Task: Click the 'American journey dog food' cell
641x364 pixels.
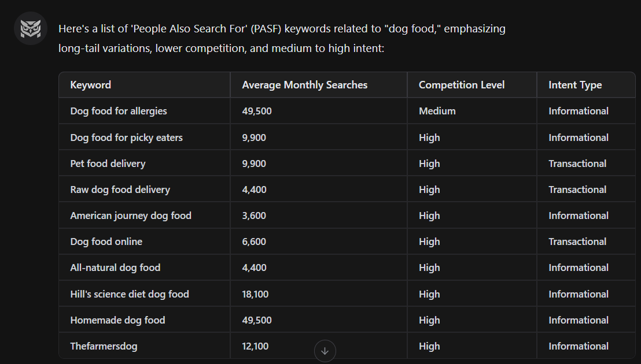Action: coord(131,215)
